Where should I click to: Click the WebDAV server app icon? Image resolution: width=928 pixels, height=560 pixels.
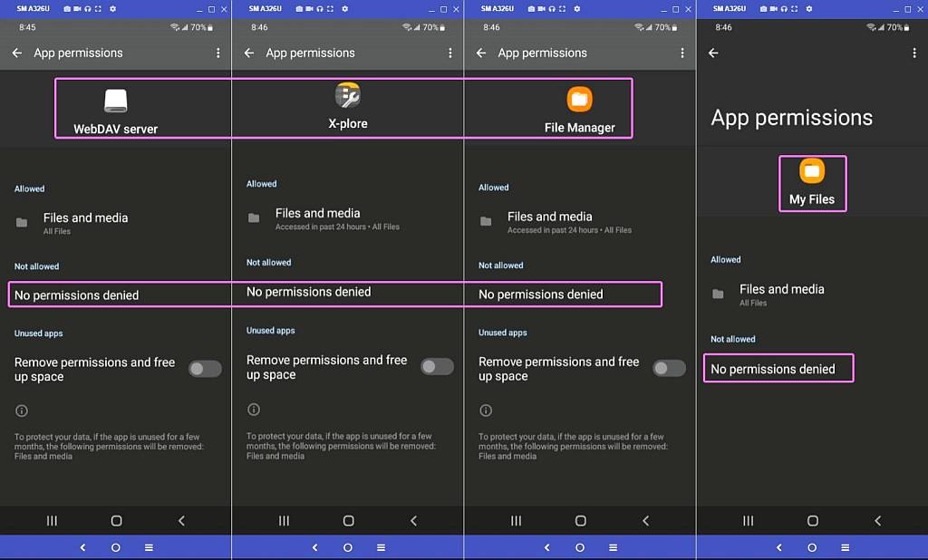click(x=115, y=101)
